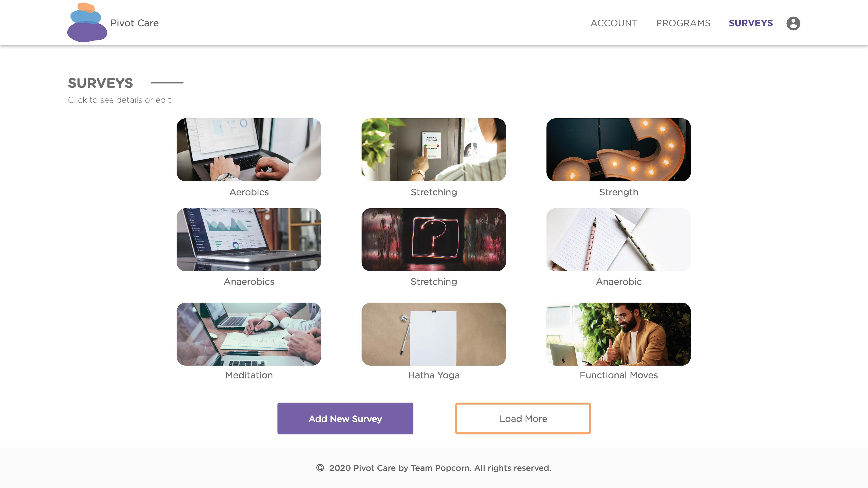Screen dimensions: 868x488
Task: Click the Load More button
Action: coord(523,418)
